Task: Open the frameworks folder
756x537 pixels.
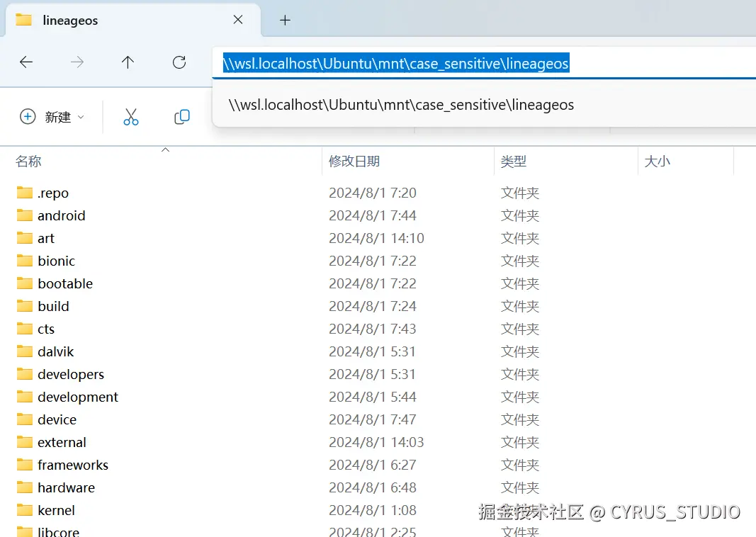Action: pyautogui.click(x=72, y=465)
